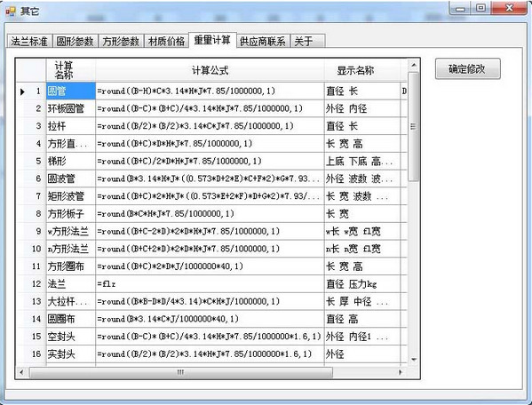Click the app icon in title bar
Image resolution: width=532 pixels, height=405 pixels.
click(x=11, y=12)
